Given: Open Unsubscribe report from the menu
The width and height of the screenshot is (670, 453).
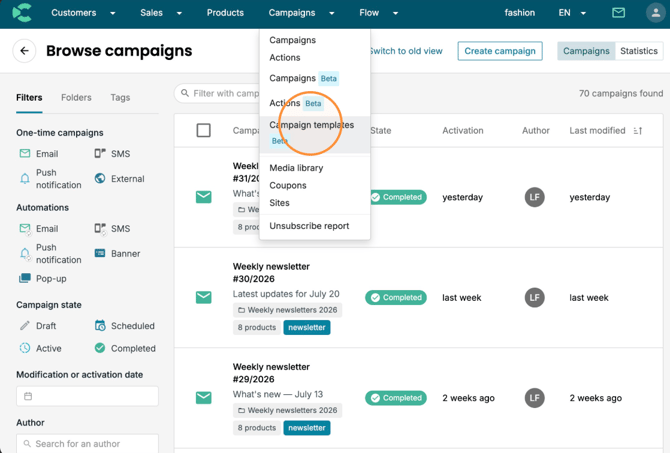Looking at the screenshot, I should tap(309, 226).
